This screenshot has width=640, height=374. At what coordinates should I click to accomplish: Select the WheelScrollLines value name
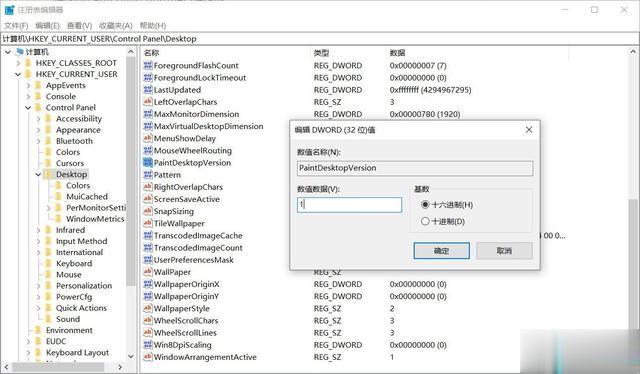coord(185,333)
